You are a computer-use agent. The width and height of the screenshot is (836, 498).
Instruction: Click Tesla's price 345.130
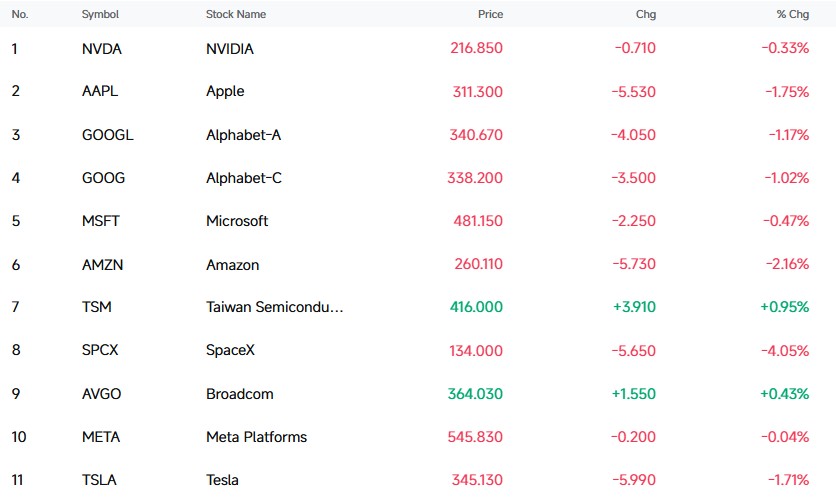tap(477, 480)
